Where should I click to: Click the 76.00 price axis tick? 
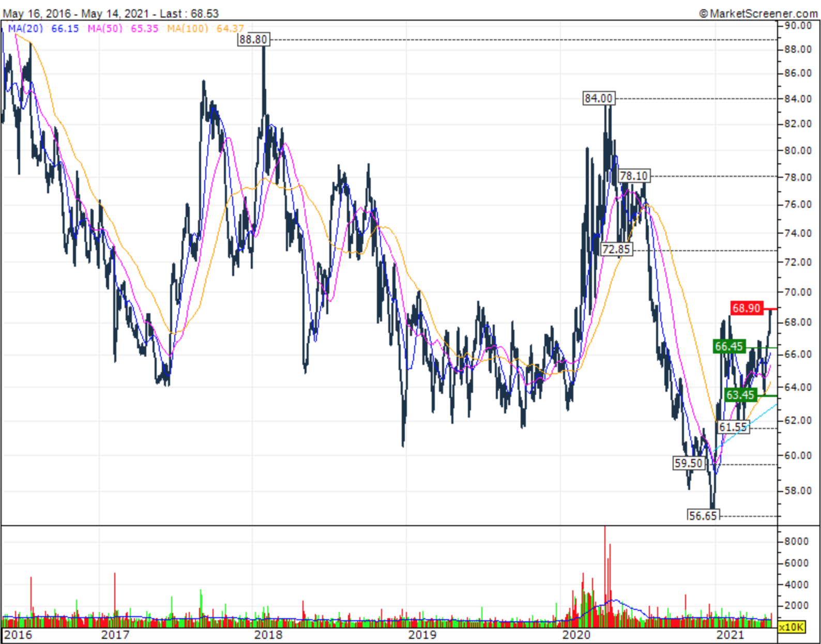pos(798,205)
